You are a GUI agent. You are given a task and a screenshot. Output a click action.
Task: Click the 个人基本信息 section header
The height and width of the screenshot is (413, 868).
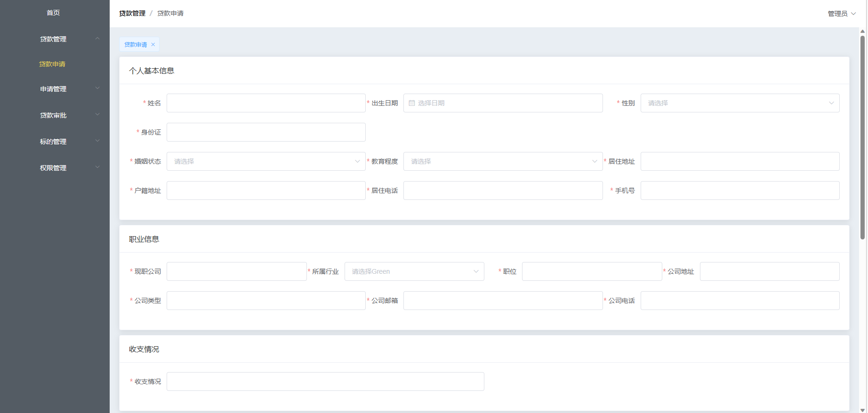[152, 71]
